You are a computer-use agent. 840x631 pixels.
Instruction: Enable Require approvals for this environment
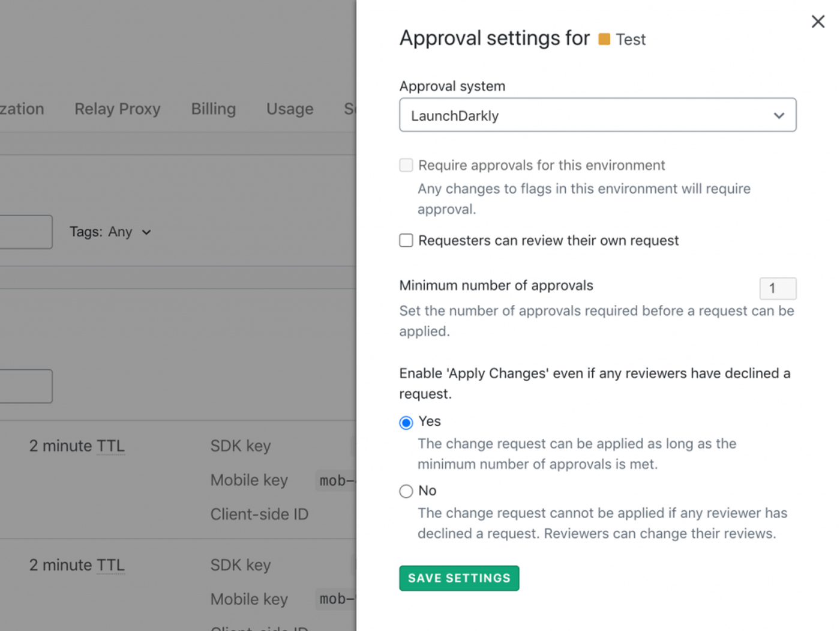tap(406, 166)
